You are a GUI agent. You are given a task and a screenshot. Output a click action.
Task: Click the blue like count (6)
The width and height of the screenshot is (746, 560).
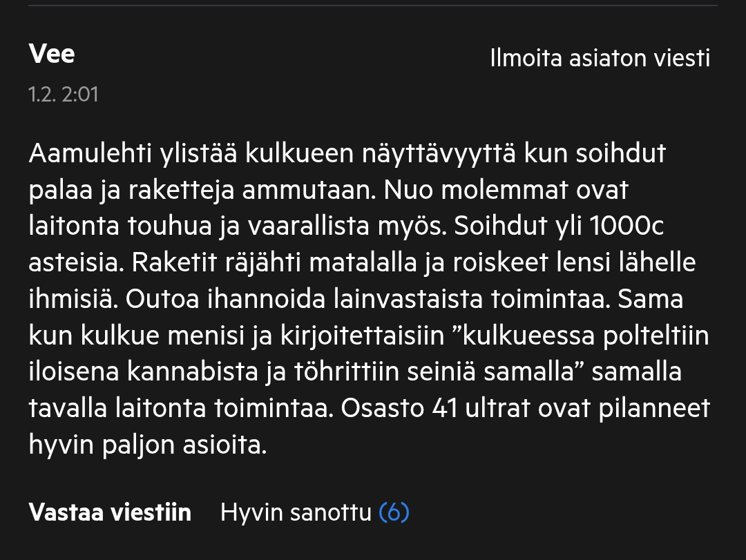tap(394, 512)
